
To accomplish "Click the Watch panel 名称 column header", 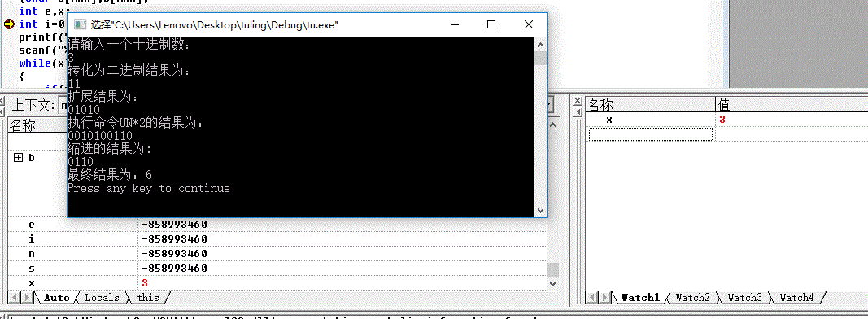I will [651, 104].
